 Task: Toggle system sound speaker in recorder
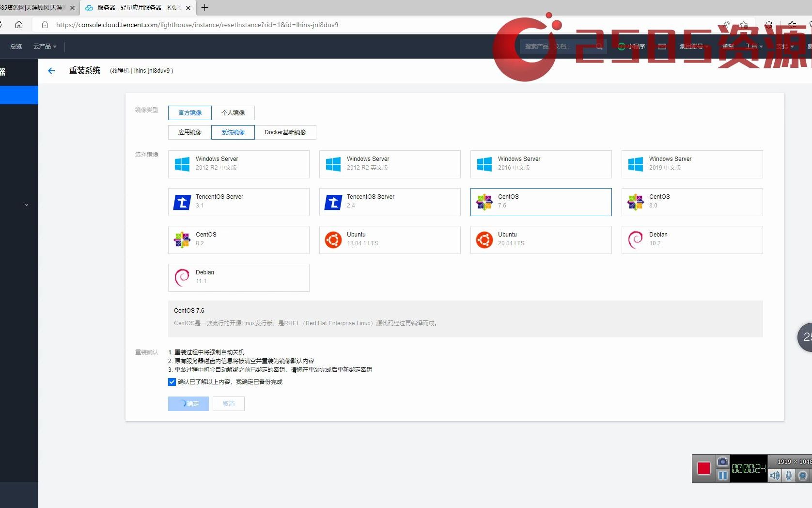[x=775, y=476]
